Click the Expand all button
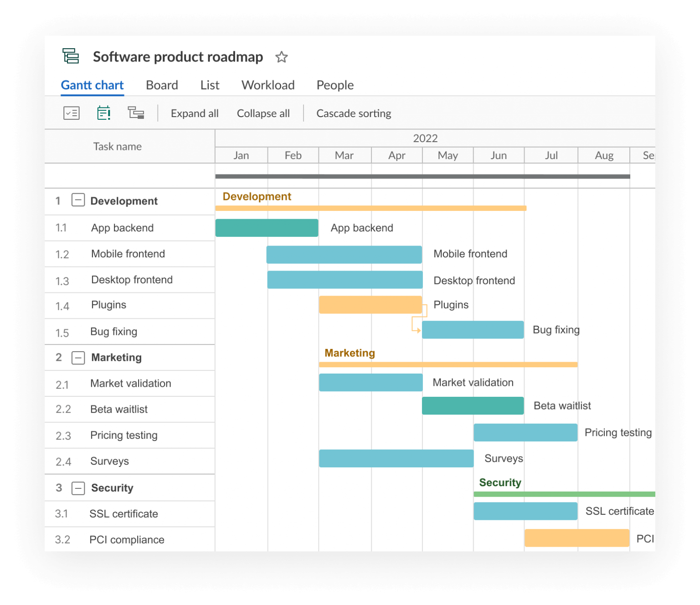The width and height of the screenshot is (700, 605). pyautogui.click(x=195, y=113)
